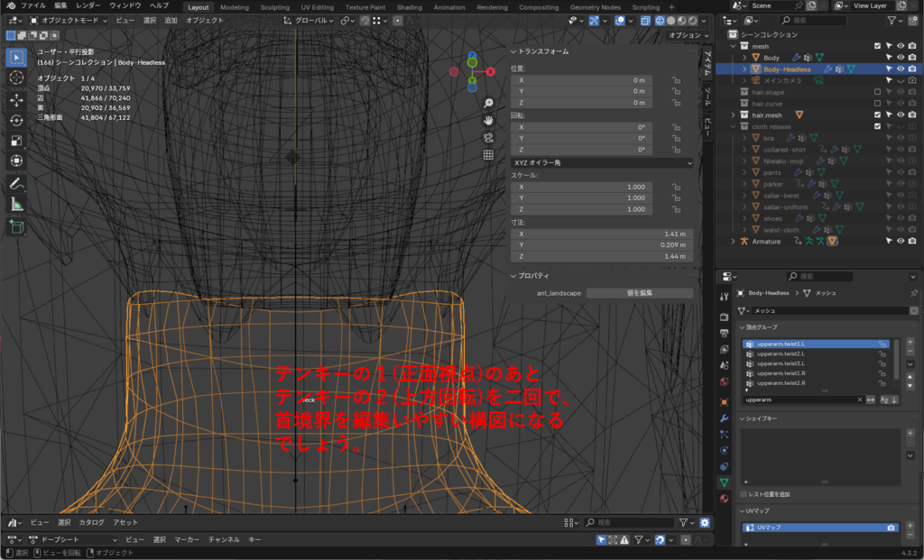The image size is (924, 560).
Task: Open the Modifiers wrench tab in Properties
Action: (724, 418)
